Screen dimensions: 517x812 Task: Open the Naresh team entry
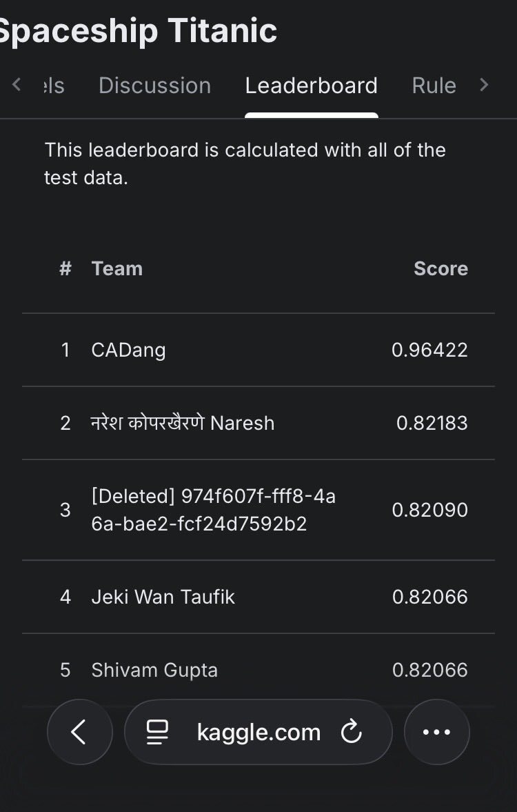[183, 423]
